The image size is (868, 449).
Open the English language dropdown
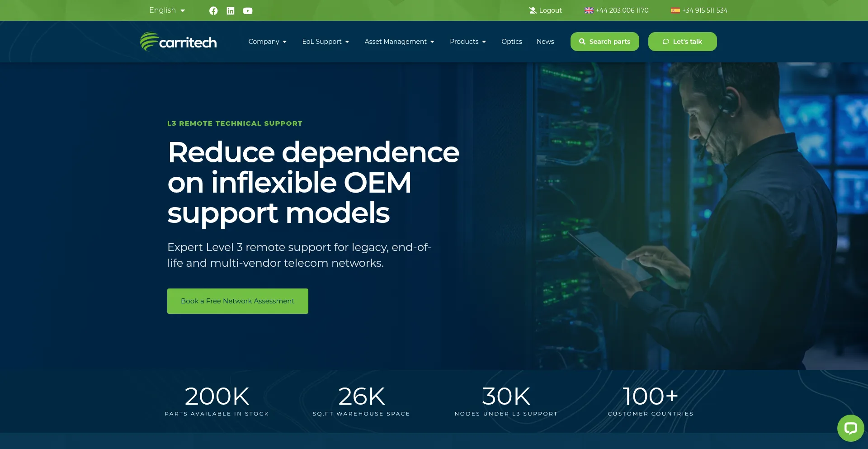(x=167, y=10)
